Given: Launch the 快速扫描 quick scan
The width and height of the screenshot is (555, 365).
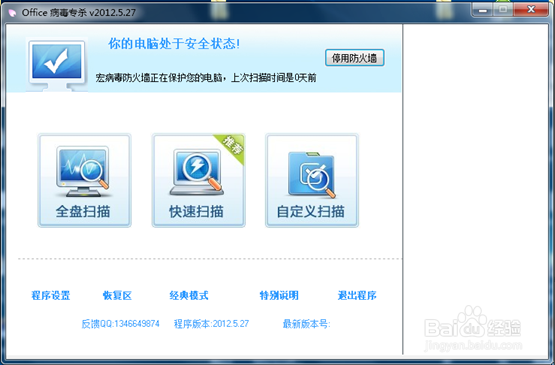Looking at the screenshot, I should [x=198, y=180].
